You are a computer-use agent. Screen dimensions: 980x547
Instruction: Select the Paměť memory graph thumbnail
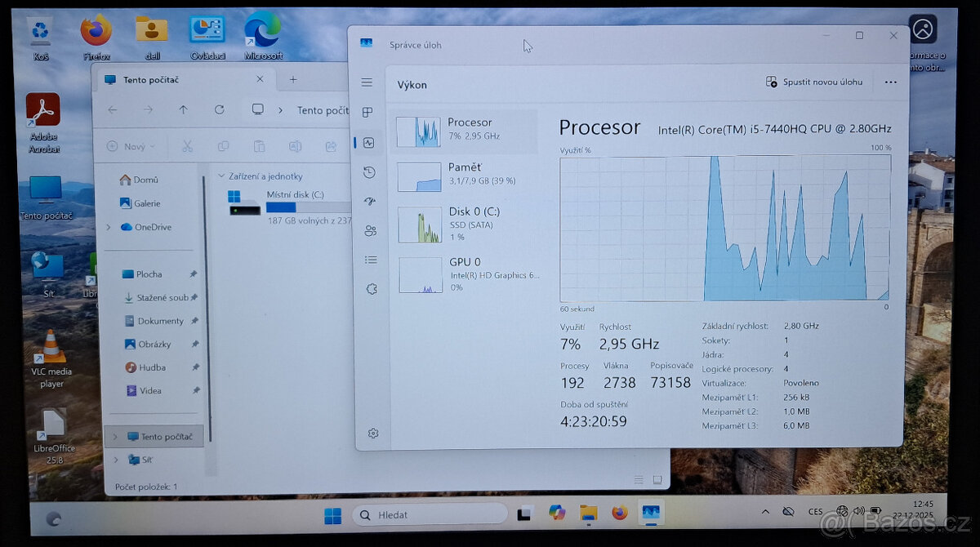[x=419, y=176]
